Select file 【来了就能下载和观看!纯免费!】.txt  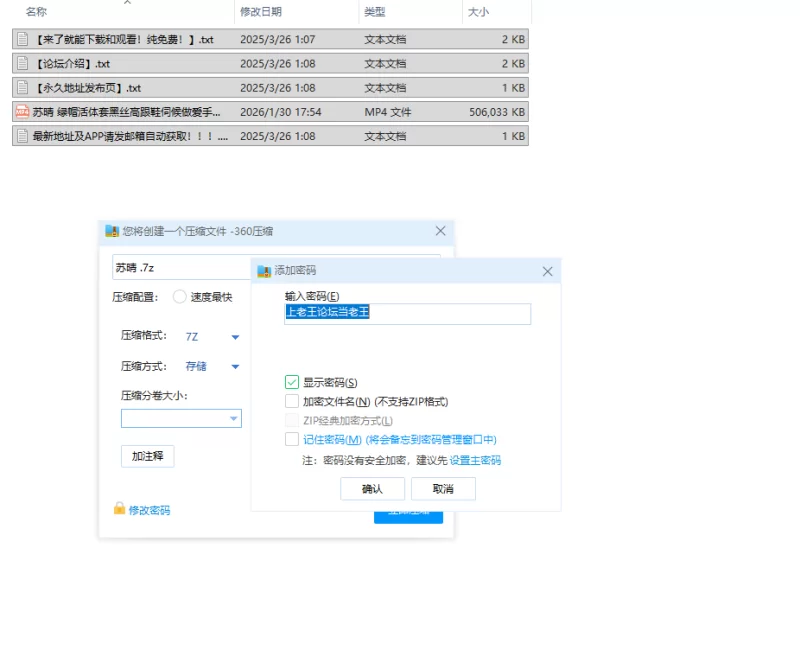point(270,39)
